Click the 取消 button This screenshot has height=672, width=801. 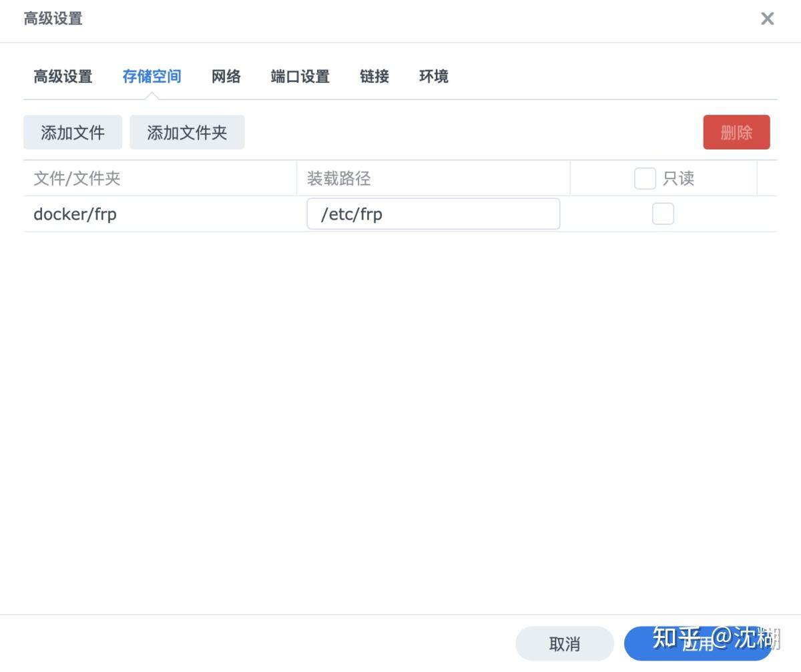click(x=564, y=643)
